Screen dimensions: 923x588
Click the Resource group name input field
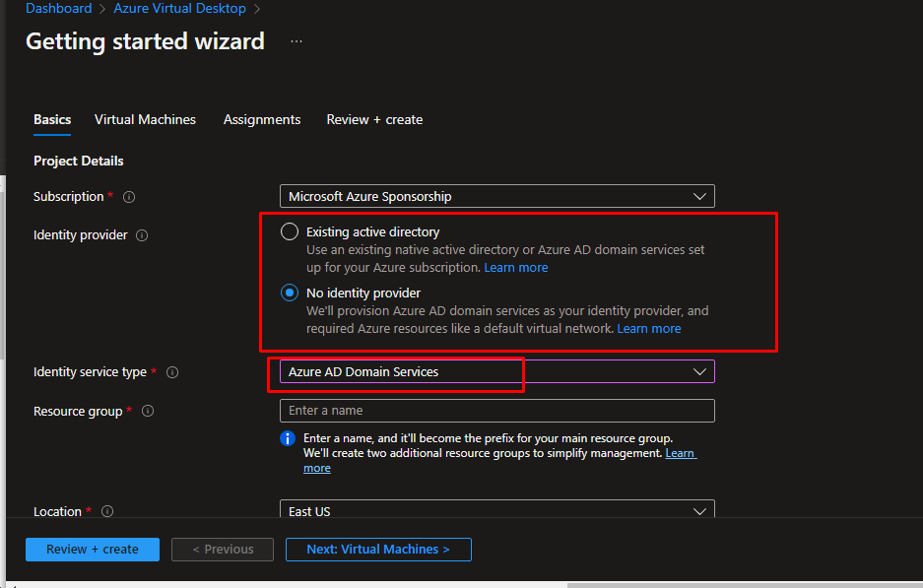[x=496, y=411]
